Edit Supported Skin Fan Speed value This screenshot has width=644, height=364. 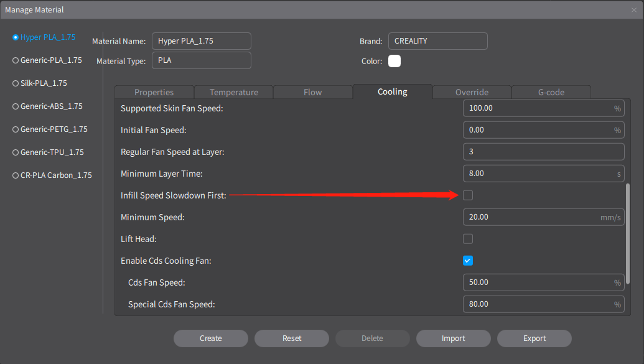543,108
